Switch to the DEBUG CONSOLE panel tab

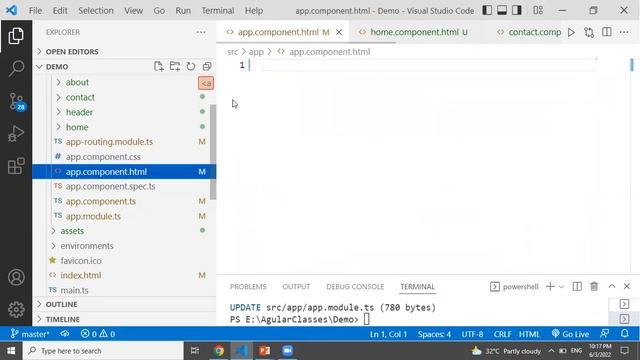point(355,287)
